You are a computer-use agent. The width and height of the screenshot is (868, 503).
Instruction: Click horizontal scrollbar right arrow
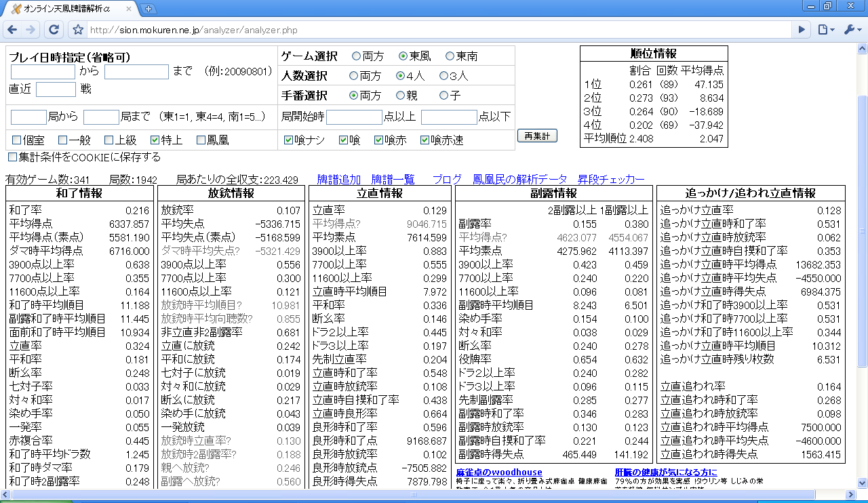tap(851, 496)
